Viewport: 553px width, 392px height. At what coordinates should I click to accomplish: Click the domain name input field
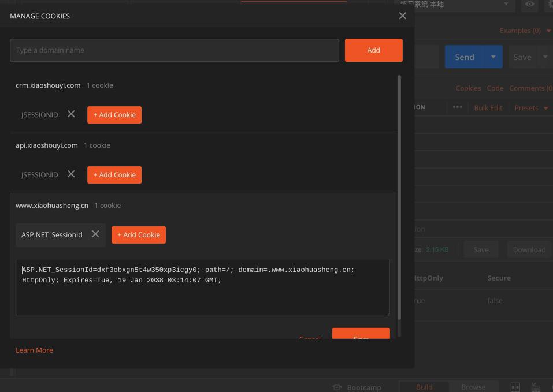tap(175, 50)
